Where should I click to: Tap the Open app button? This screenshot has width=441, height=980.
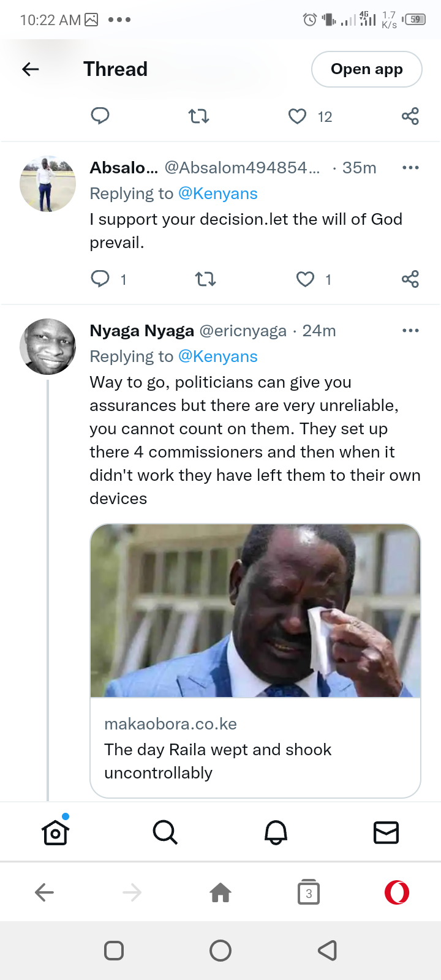(x=366, y=69)
